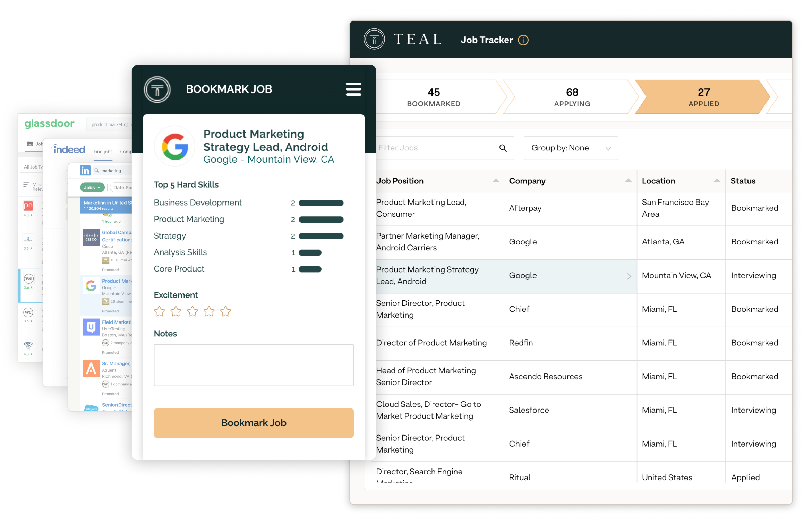Screen dimensions: 812x525
Task: Click the LinkedIn logo icon
Action: point(85,170)
